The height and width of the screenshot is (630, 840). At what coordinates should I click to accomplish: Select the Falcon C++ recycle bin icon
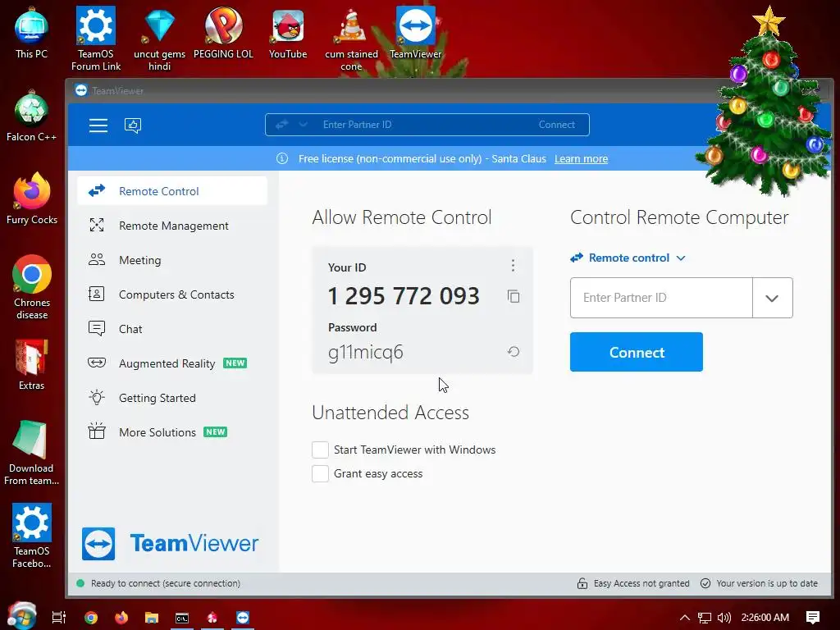pyautogui.click(x=32, y=116)
